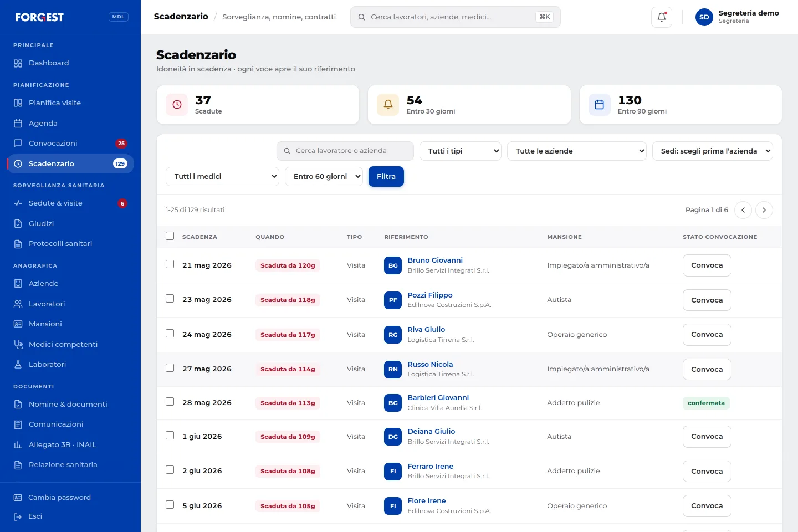The width and height of the screenshot is (798, 532).
Task: Open Pozzi Filippo worker link
Action: coord(430,295)
